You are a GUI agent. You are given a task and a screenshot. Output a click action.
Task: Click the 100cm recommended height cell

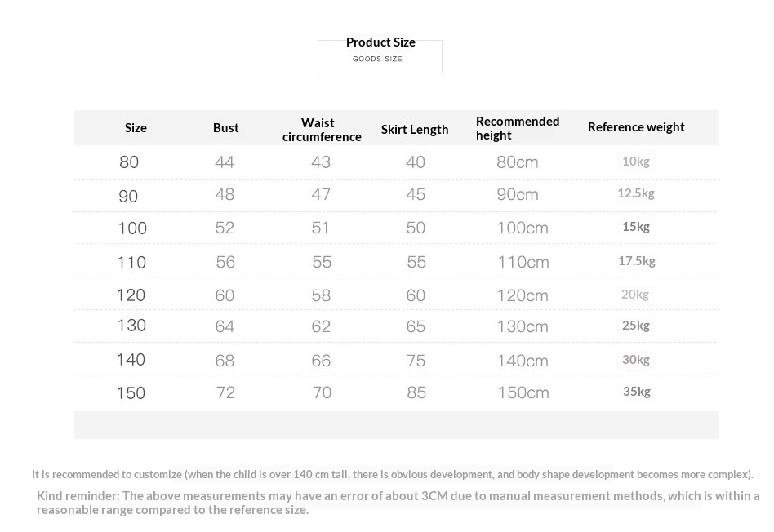tap(523, 228)
